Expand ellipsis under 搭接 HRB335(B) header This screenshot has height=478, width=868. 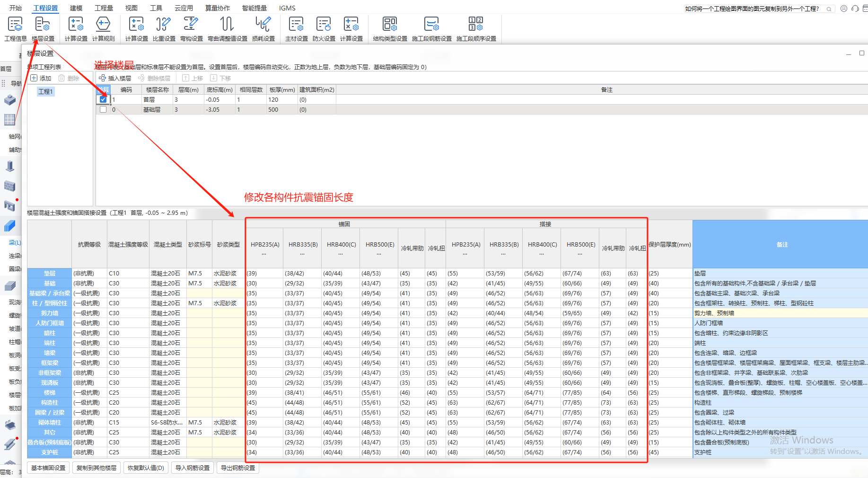(504, 254)
